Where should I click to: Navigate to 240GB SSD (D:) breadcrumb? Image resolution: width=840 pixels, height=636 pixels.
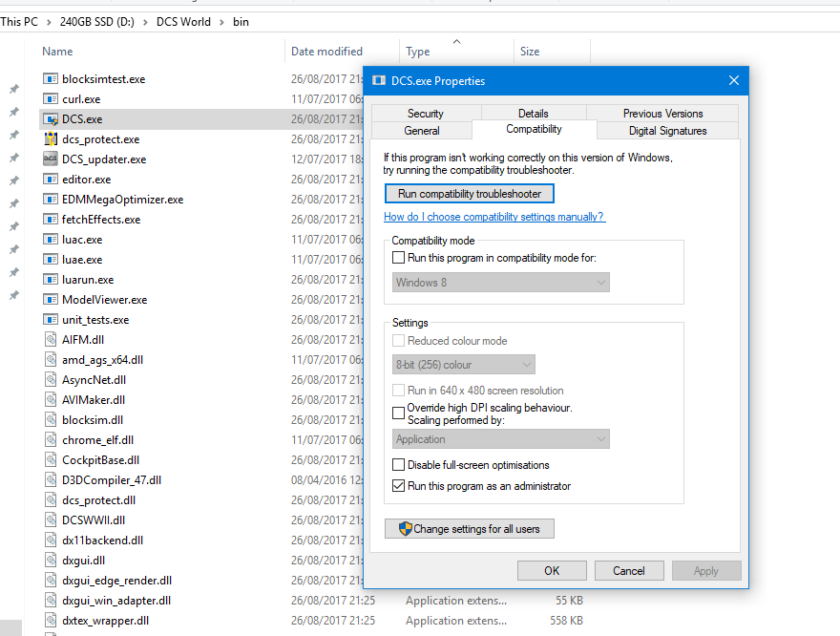[x=97, y=22]
